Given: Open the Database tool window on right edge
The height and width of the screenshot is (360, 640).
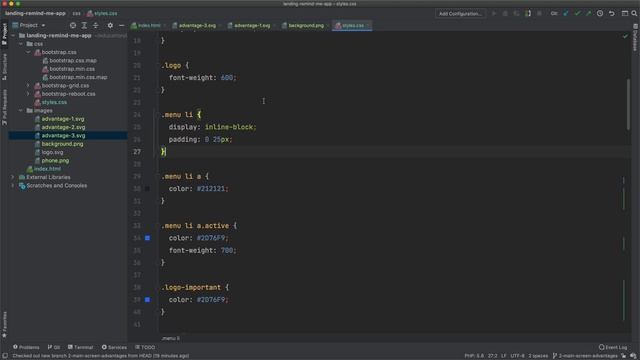Looking at the screenshot, I should (x=636, y=37).
